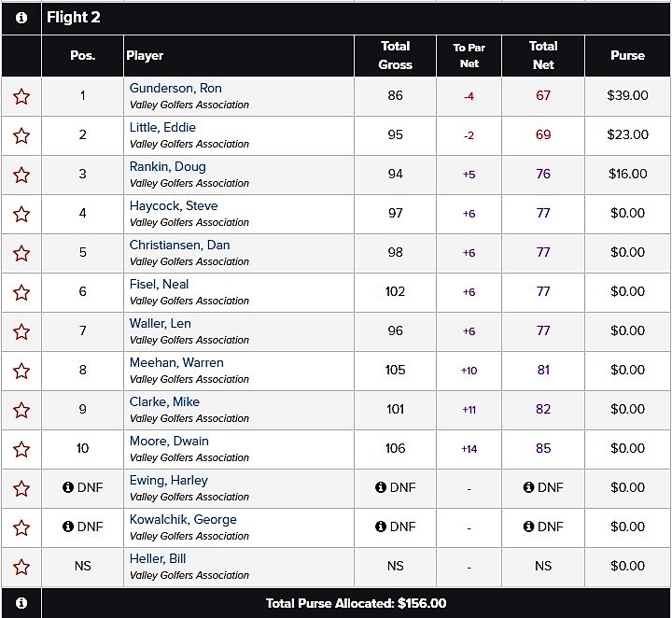Viewport: 672px width, 618px height.
Task: Star the Rankin, Doug row
Action: (x=21, y=175)
